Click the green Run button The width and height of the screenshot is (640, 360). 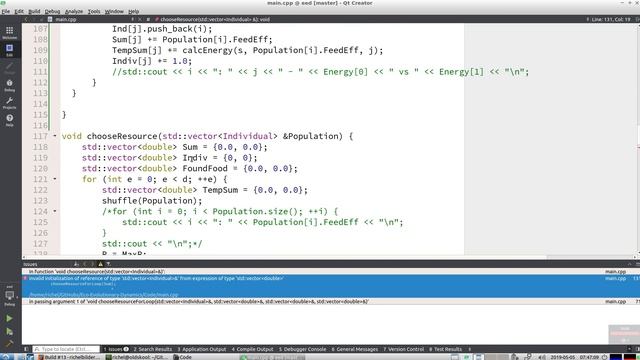(x=9, y=318)
